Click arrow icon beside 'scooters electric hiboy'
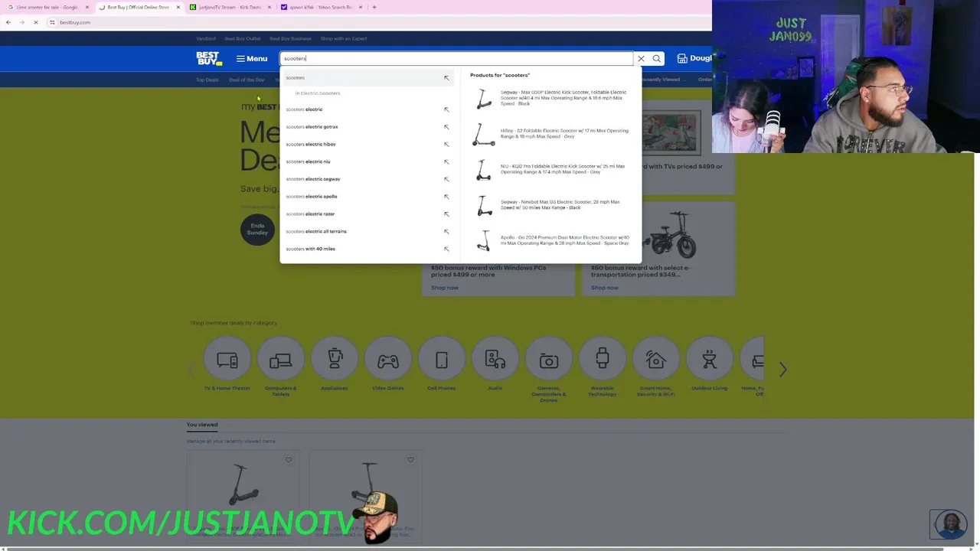The image size is (980, 551). [x=446, y=145]
